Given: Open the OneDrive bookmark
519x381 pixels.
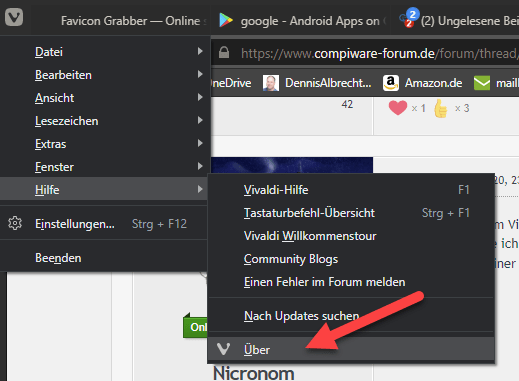Looking at the screenshot, I should (231, 83).
